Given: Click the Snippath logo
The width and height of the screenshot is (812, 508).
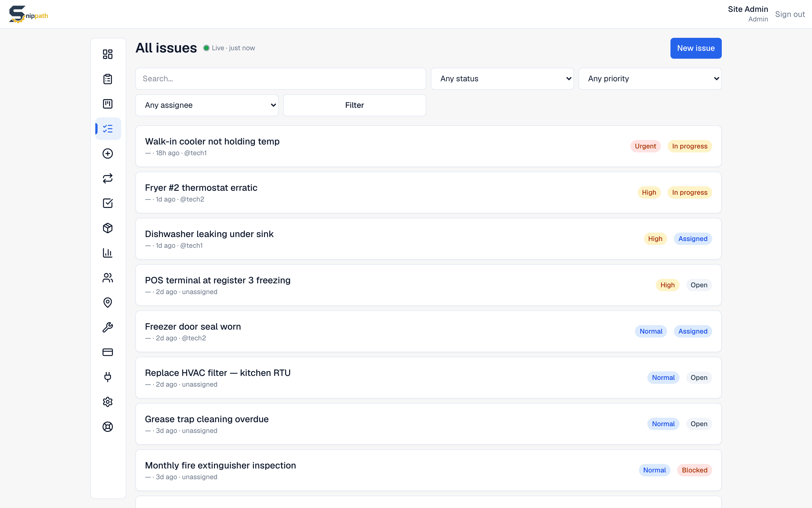Looking at the screenshot, I should coord(28,14).
